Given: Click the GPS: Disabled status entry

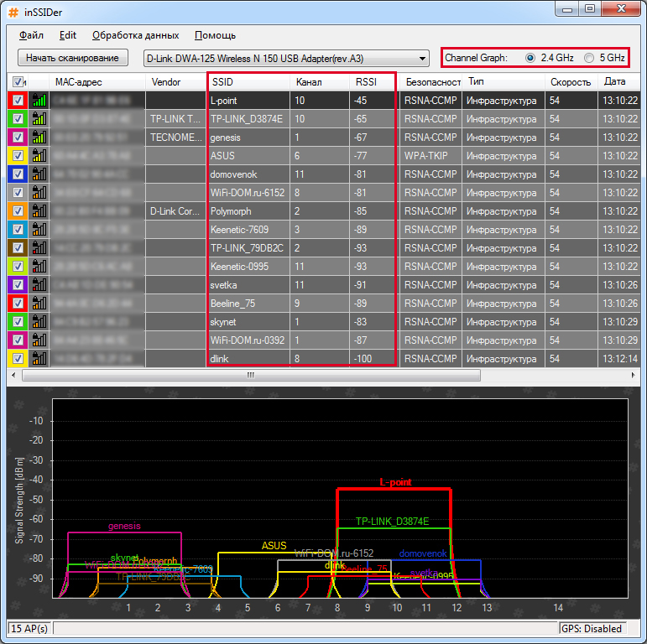Looking at the screenshot, I should coord(592,628).
